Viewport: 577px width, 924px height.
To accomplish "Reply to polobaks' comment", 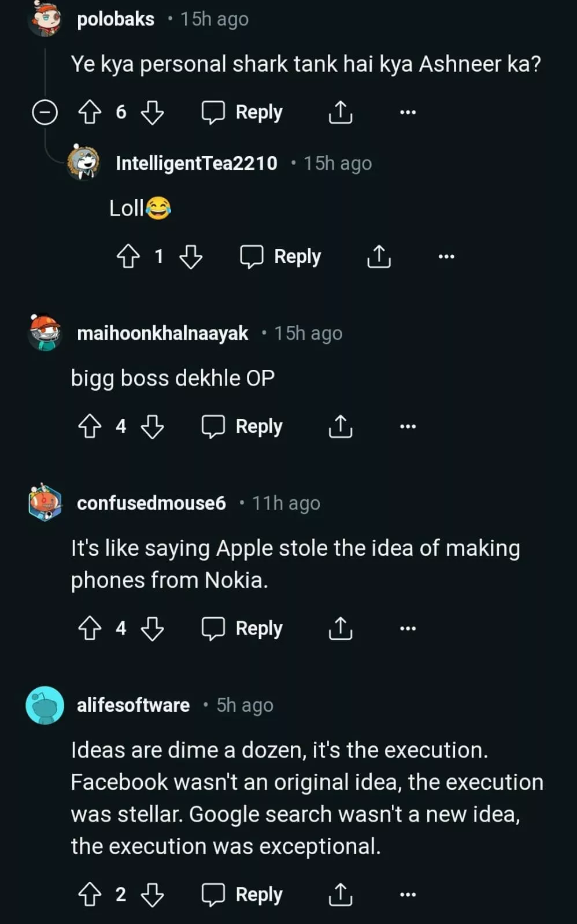I will click(x=242, y=112).
